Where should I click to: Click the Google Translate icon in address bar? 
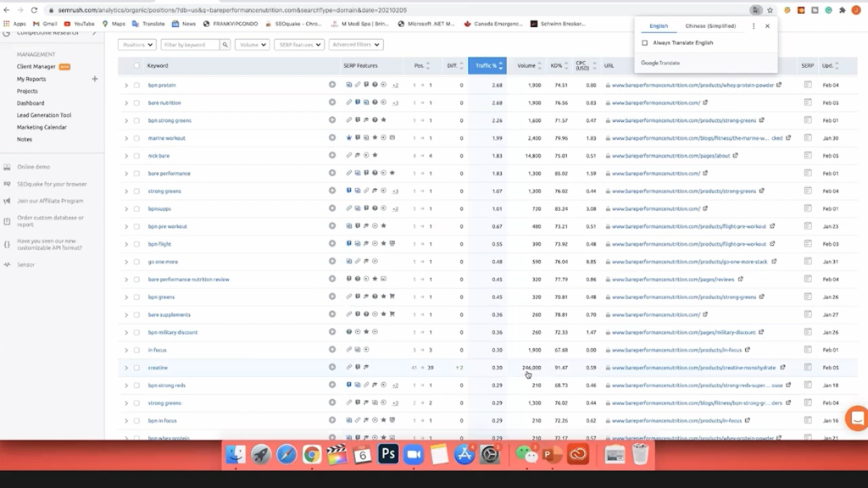tap(755, 10)
